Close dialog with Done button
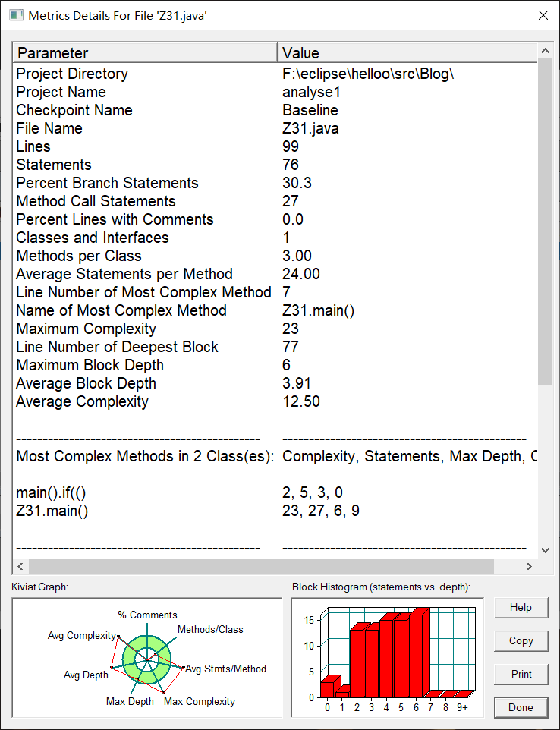This screenshot has width=560, height=730. click(x=521, y=708)
